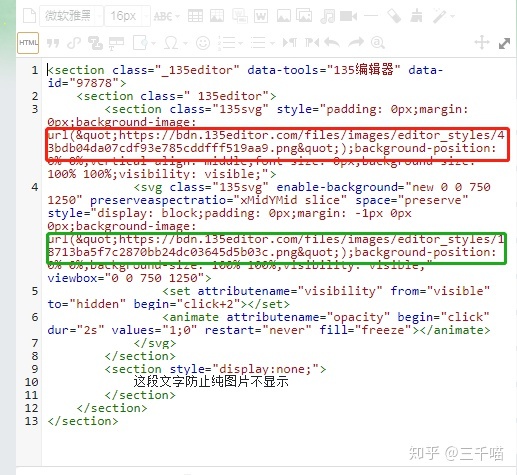The height and width of the screenshot is (475, 517).
Task: Click the text 这段文字防止纯图片不显示
Action: click(211, 382)
